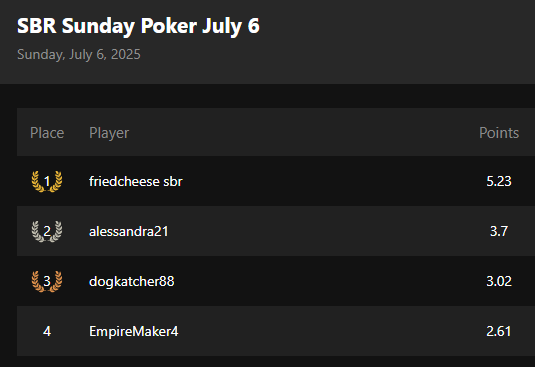The image size is (535, 367).
Task: Sort by Place column header
Action: pyautogui.click(x=47, y=133)
